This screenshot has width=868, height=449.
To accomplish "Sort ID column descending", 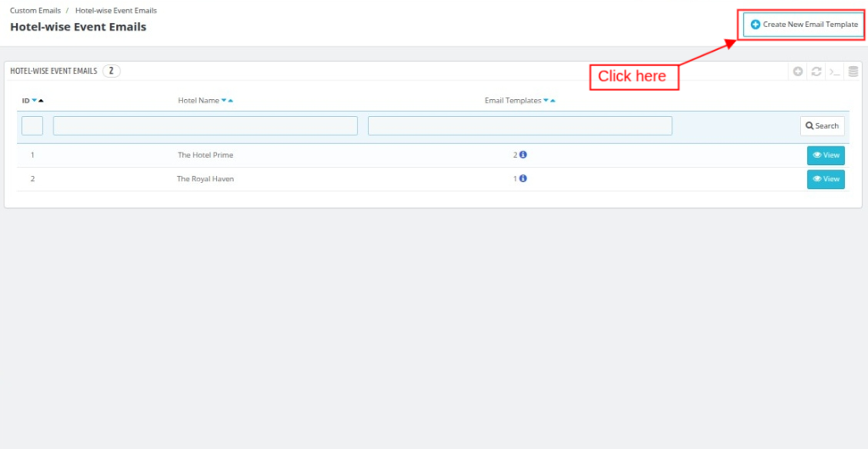I will point(34,101).
